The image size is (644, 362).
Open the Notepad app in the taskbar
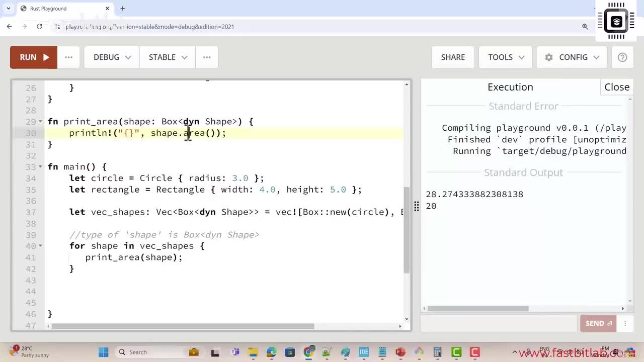pos(382,352)
